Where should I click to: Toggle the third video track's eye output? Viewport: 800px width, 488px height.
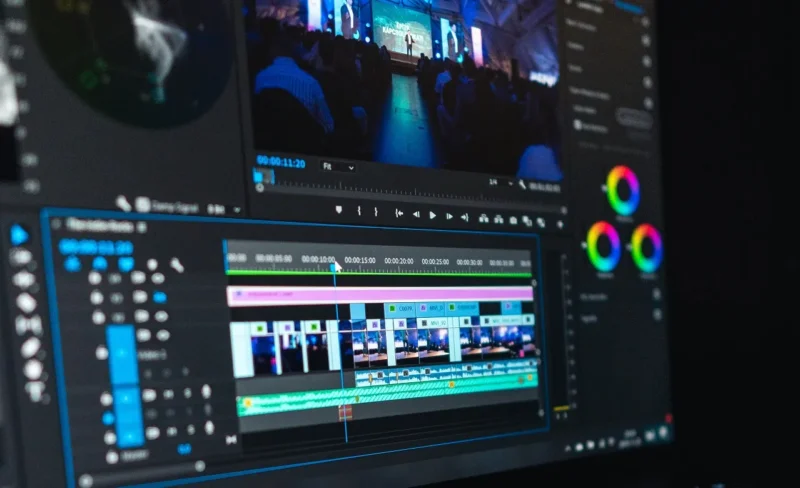click(x=161, y=316)
